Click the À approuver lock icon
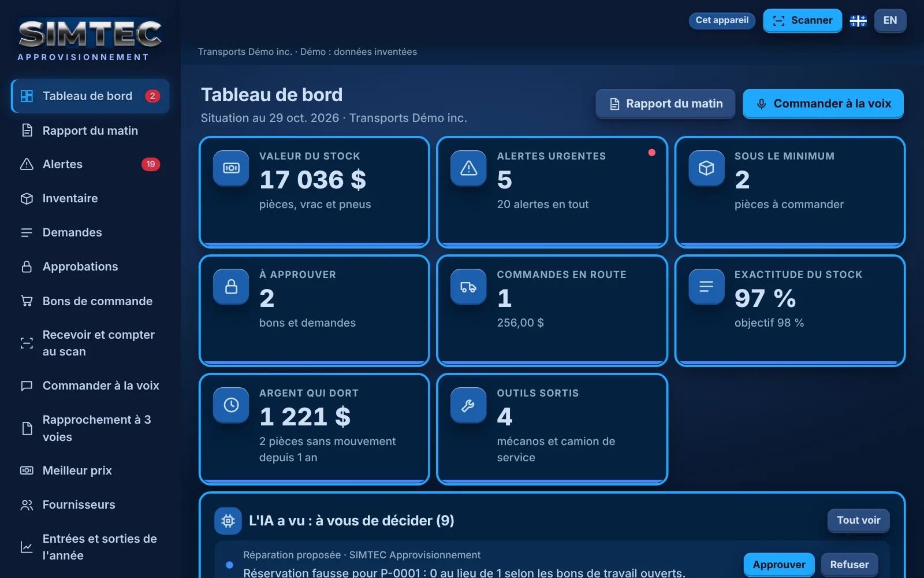Image resolution: width=924 pixels, height=578 pixels. click(231, 287)
